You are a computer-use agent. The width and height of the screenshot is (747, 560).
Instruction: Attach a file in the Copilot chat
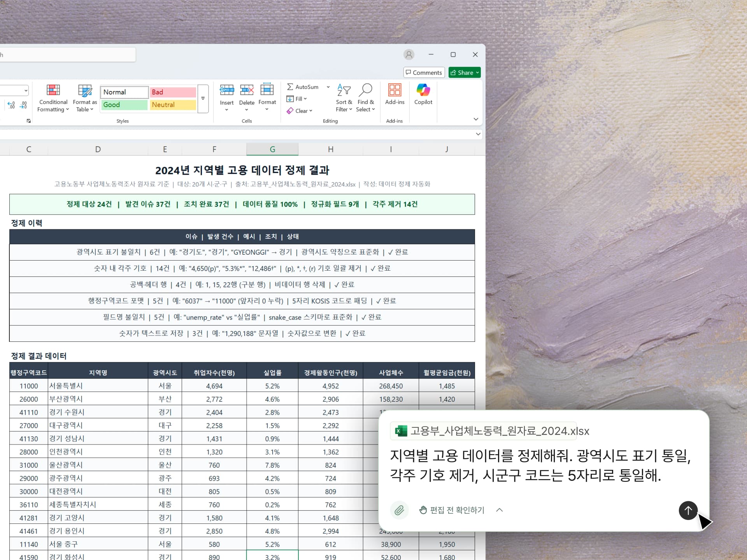[399, 510]
